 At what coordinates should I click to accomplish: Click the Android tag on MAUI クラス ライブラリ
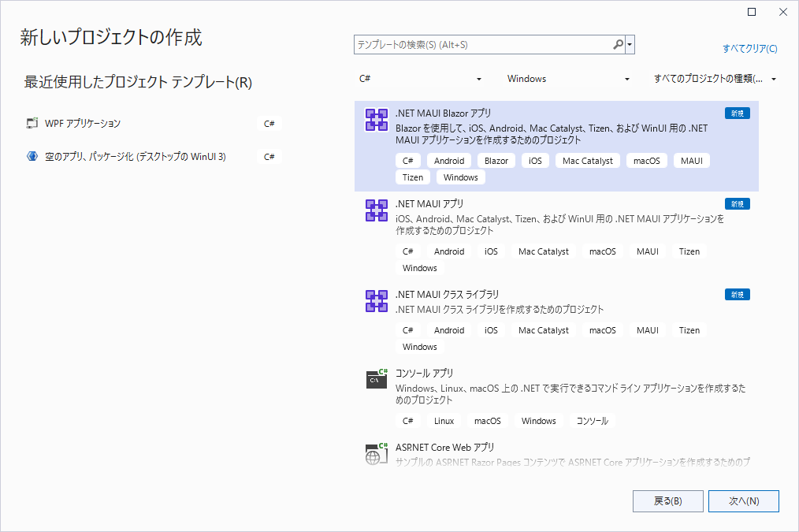449,330
